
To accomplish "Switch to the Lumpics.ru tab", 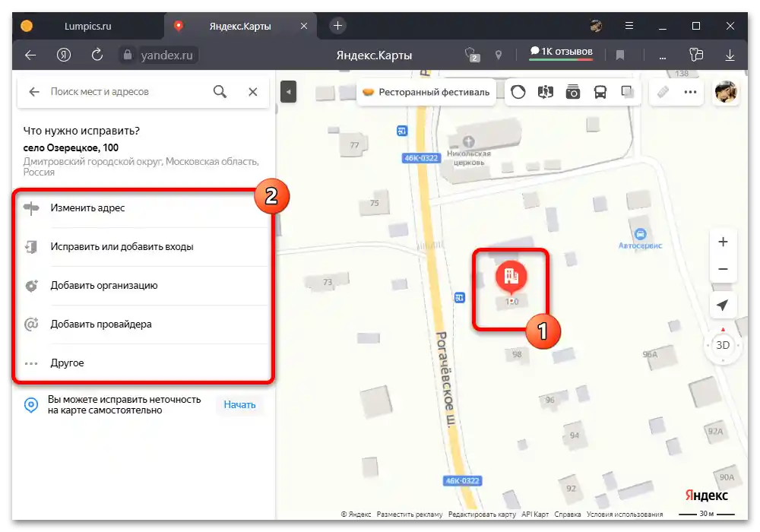I will [87, 26].
